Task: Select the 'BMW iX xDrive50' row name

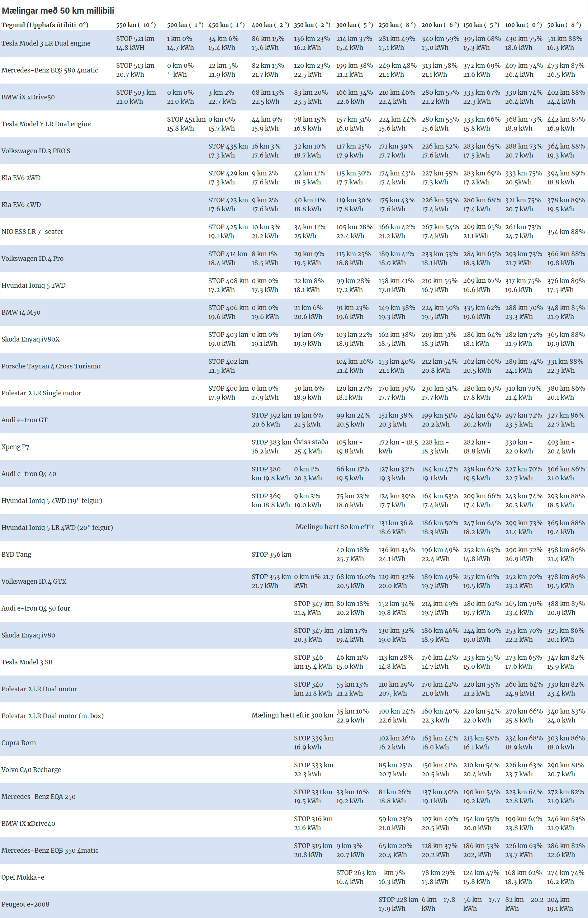Action: 28,97
